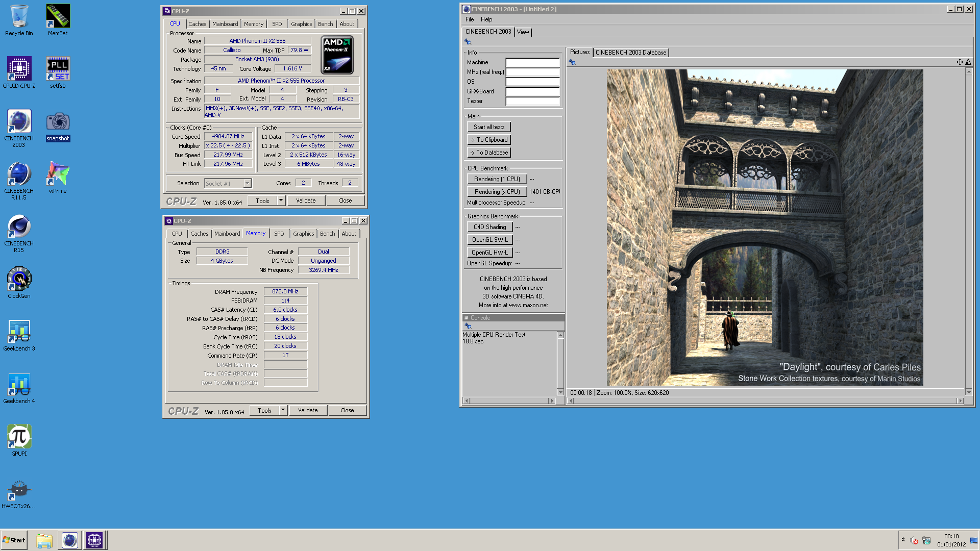Screen dimensions: 980x551
Task: Launch CINEBENCH R15 desktop shortcut
Action: pos(19,234)
